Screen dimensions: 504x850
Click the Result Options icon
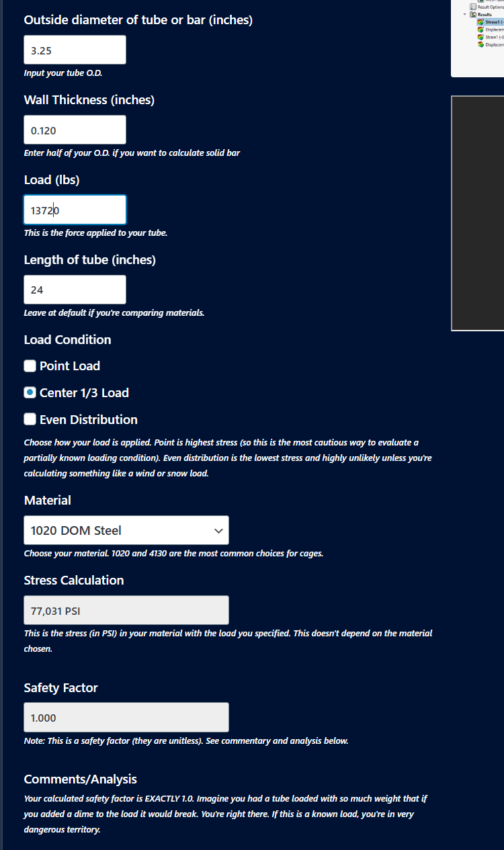472,7
